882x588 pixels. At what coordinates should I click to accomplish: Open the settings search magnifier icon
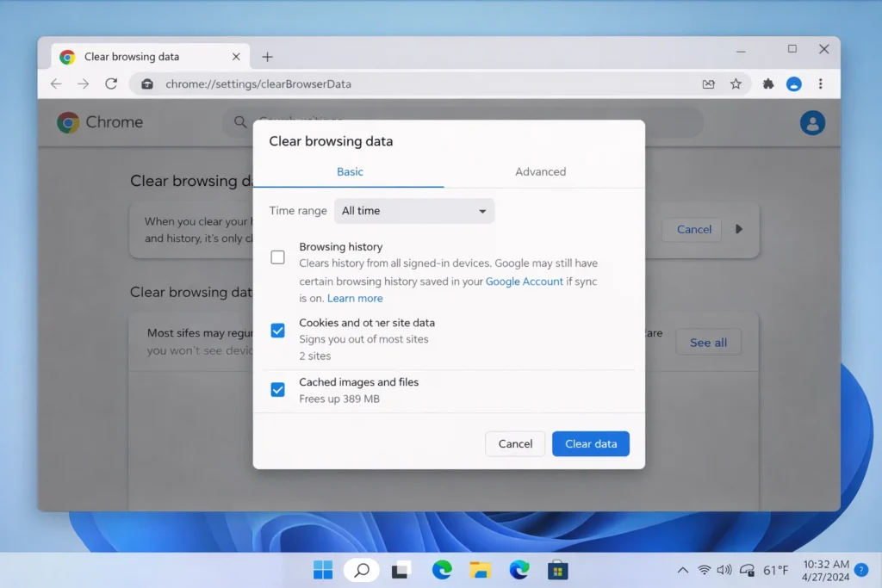(239, 122)
